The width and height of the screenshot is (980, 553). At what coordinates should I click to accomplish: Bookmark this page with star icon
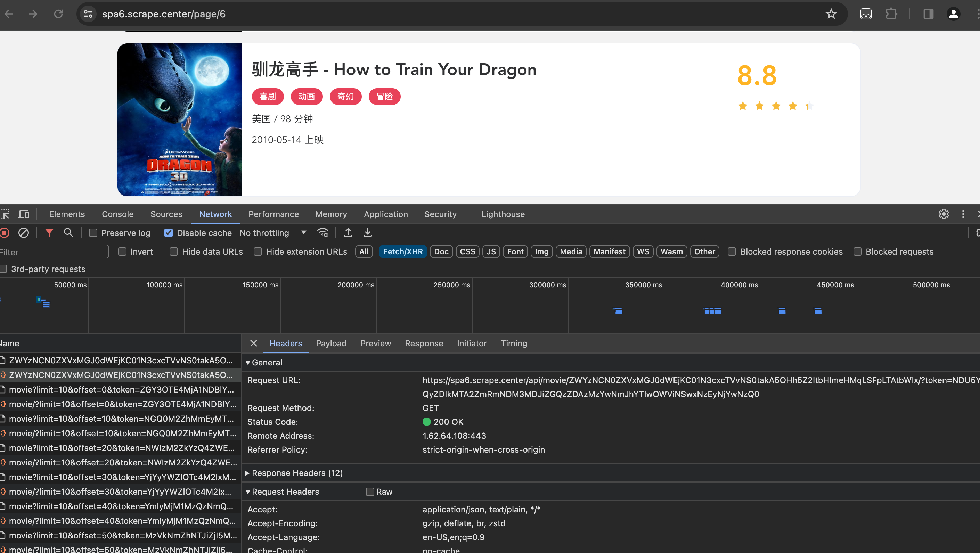pyautogui.click(x=831, y=14)
